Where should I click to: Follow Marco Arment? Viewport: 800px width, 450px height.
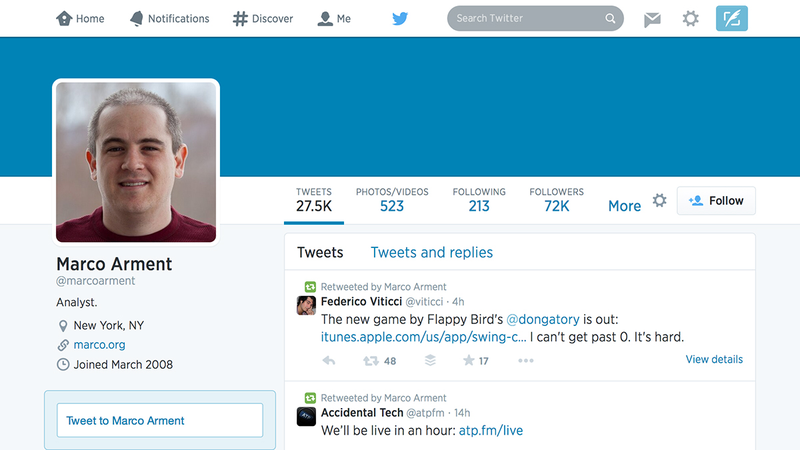coord(716,201)
